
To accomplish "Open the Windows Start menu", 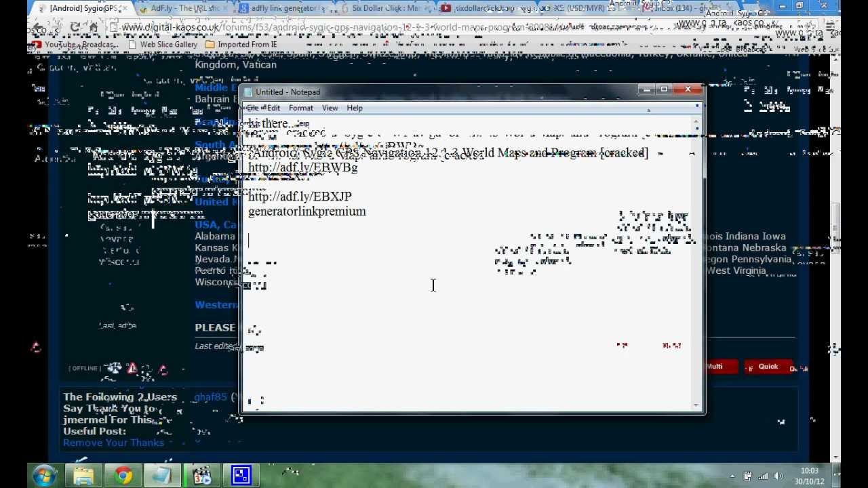I will [44, 475].
